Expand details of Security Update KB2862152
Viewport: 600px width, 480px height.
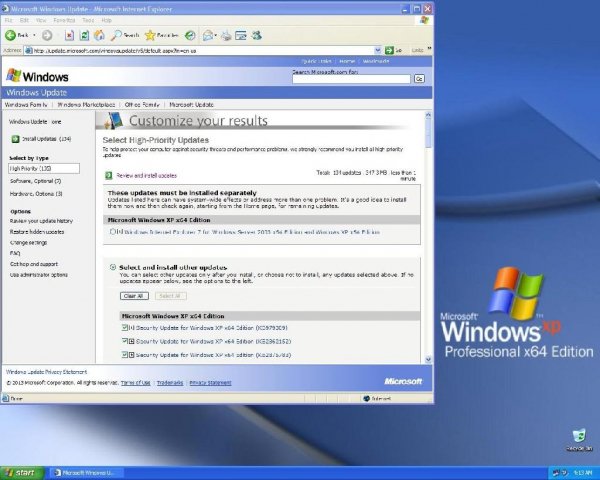[131, 341]
